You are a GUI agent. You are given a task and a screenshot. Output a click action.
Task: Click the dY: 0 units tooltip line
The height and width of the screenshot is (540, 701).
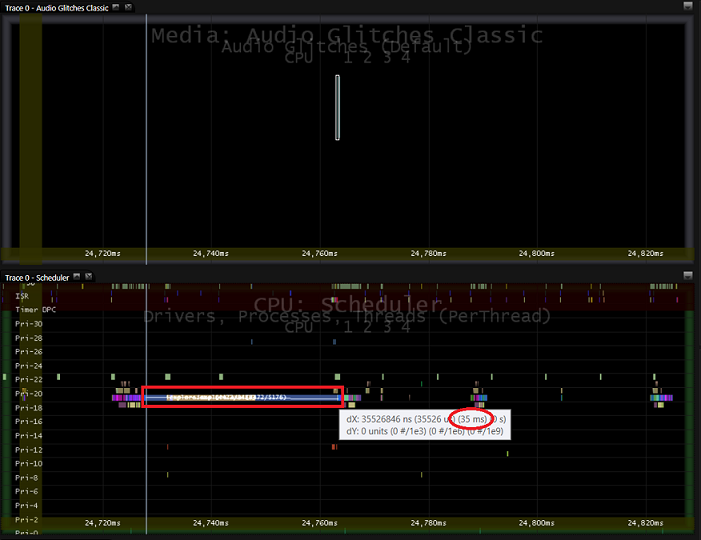pos(425,431)
